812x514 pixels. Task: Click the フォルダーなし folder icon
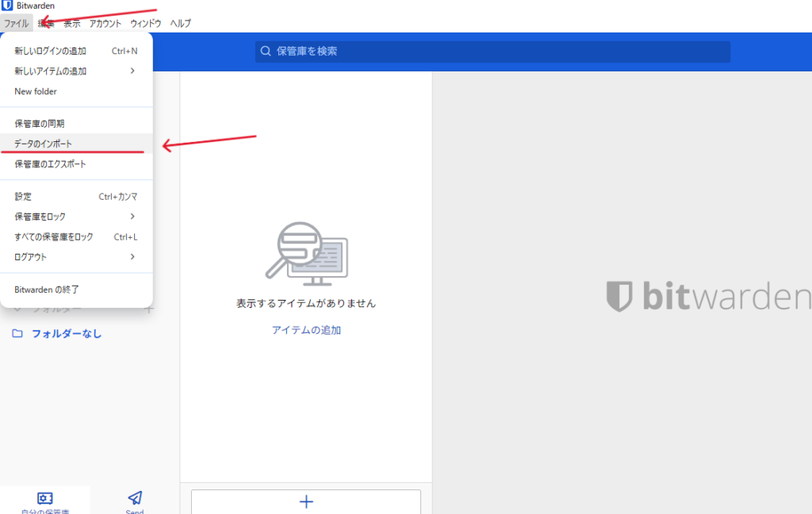pos(17,333)
